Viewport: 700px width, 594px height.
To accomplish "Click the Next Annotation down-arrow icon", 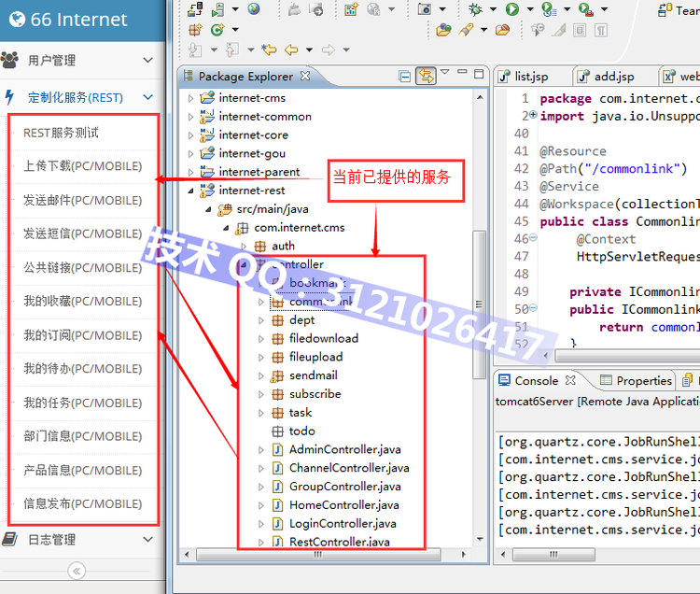I will pos(195,49).
